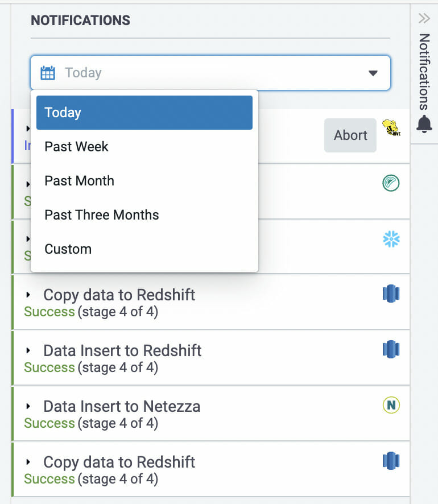438x504 pixels.
Task: Collapse the panel with the double chevron icon
Action: [424, 18]
